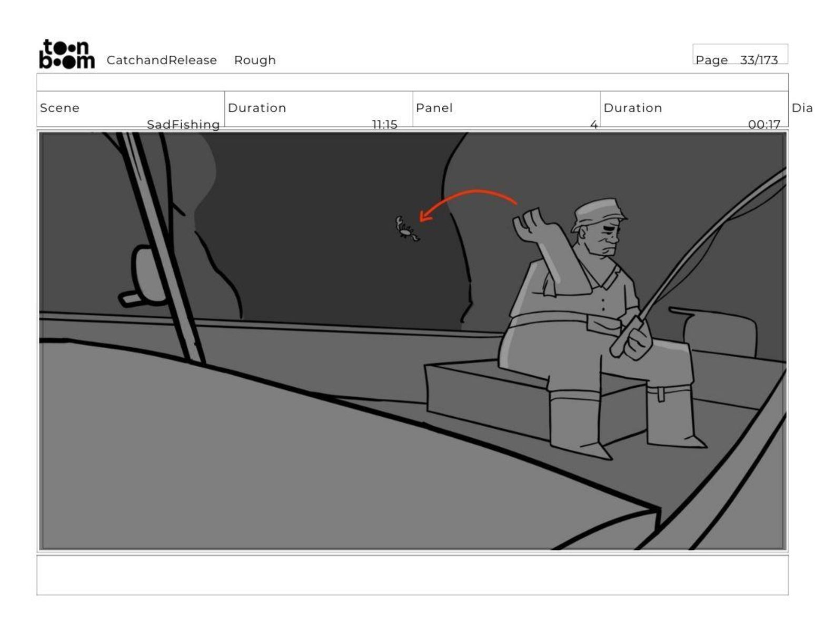Click the Dia column header
The image size is (834, 644).
pos(802,108)
